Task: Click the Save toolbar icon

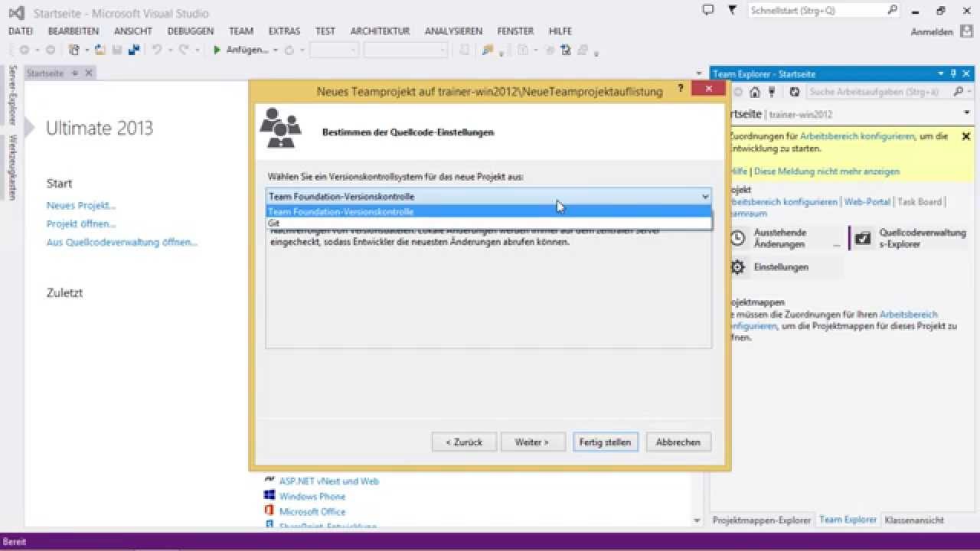Action: [x=117, y=50]
